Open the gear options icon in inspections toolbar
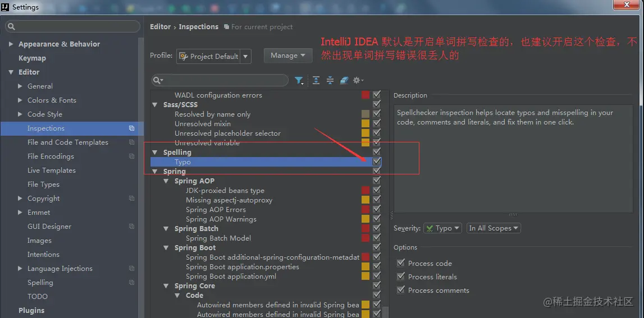This screenshot has height=318, width=644. pos(358,80)
